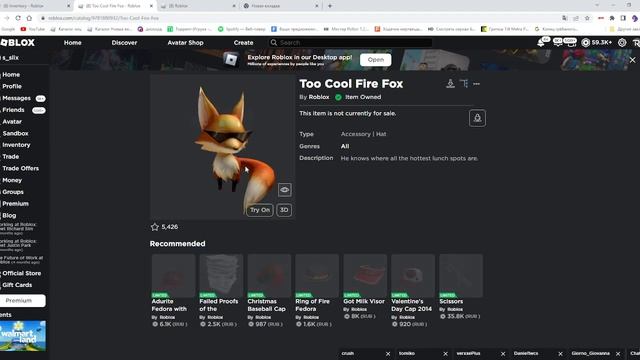Screen dimensions: 640x360
Task: Open the Avatar Shop navbar tab
Action: 185,42
